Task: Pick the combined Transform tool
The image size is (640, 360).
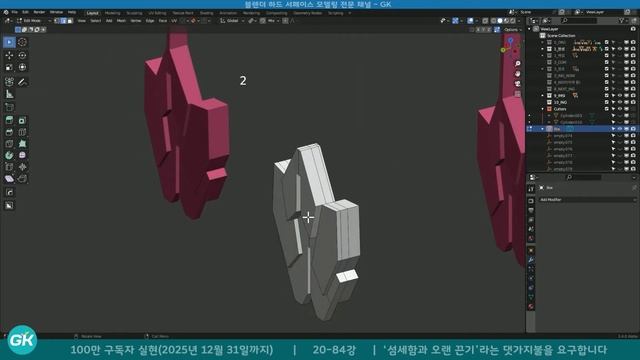Action: 22,67
